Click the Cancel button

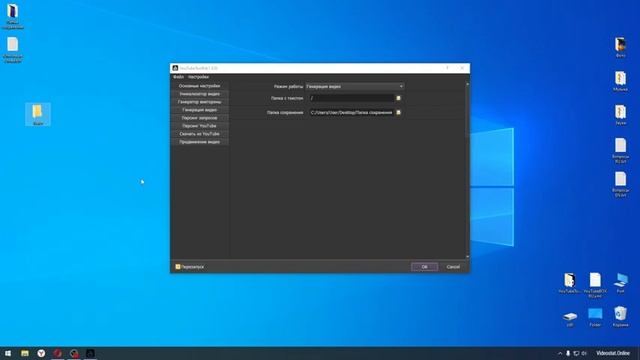pyautogui.click(x=453, y=267)
